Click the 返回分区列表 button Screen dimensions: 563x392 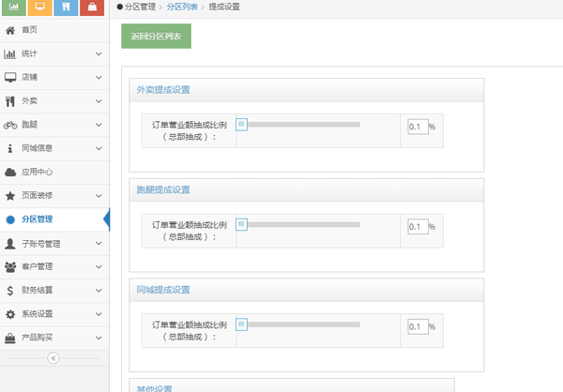[x=157, y=38]
